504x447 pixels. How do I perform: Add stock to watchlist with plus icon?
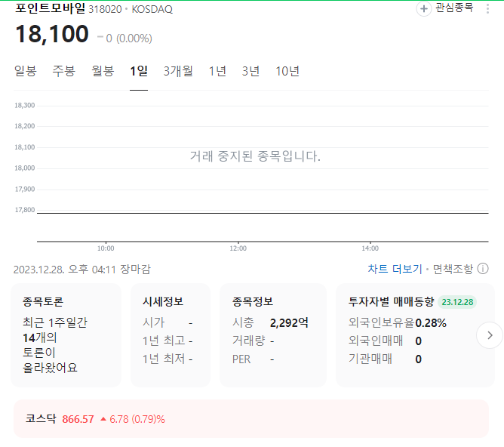tap(423, 8)
